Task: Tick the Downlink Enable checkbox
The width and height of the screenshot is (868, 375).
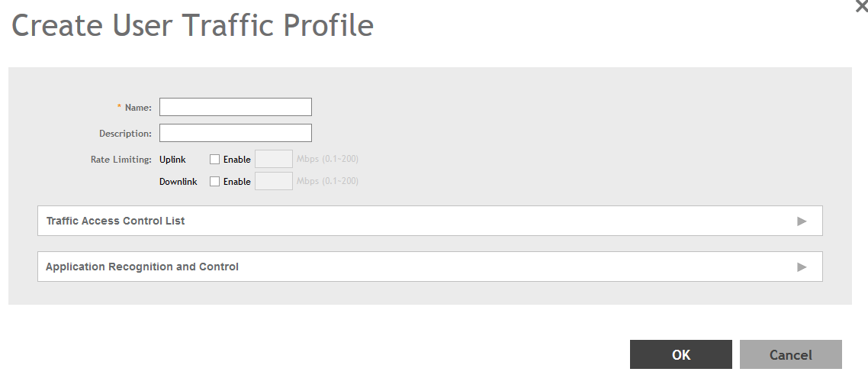Action: (215, 182)
